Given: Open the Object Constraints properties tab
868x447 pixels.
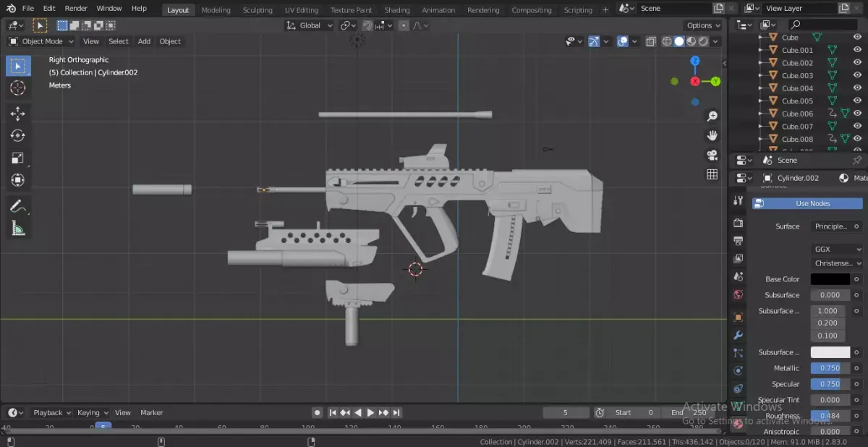Looking at the screenshot, I should [x=738, y=388].
